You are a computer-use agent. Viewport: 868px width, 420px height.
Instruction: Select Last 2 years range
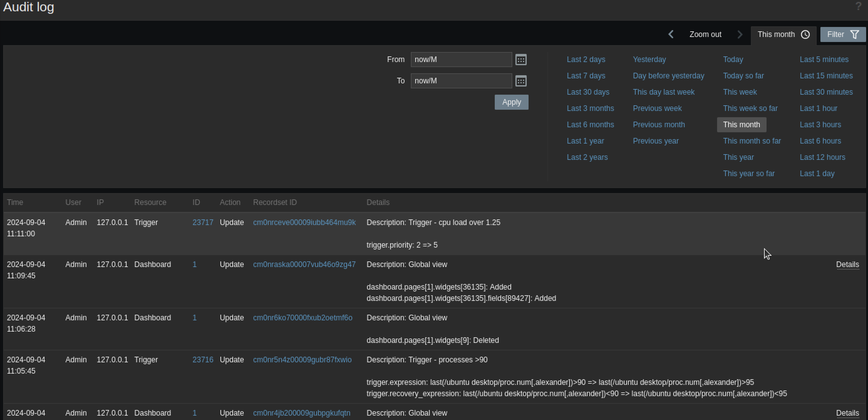[x=587, y=158]
